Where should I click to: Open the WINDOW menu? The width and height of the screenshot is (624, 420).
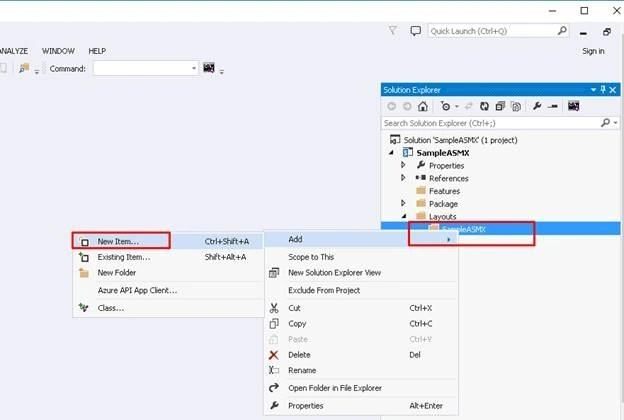[58, 51]
